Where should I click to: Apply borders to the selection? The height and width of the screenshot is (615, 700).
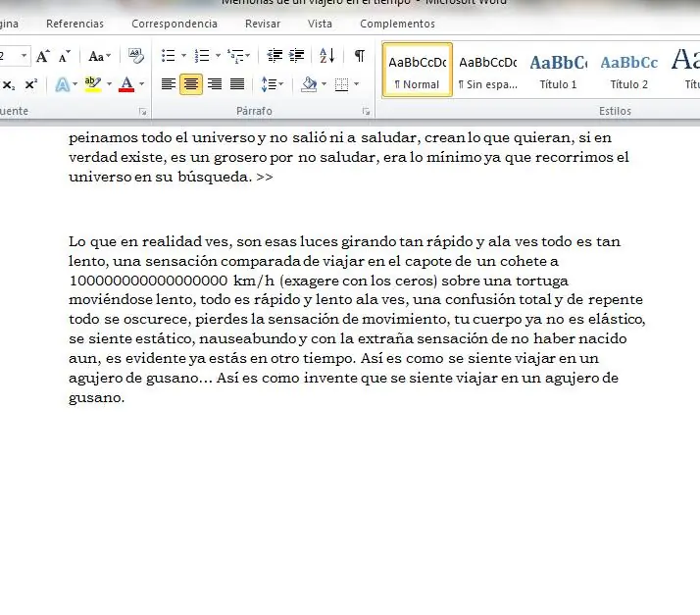[341, 84]
